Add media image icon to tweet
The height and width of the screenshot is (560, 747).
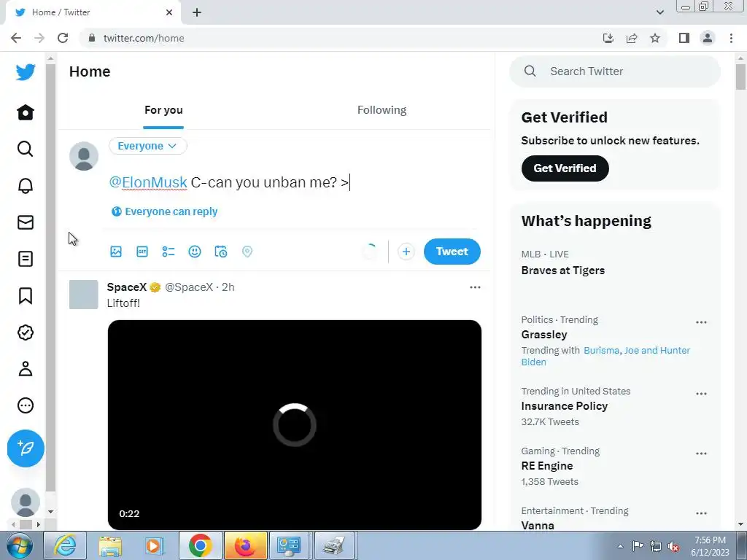coord(116,252)
